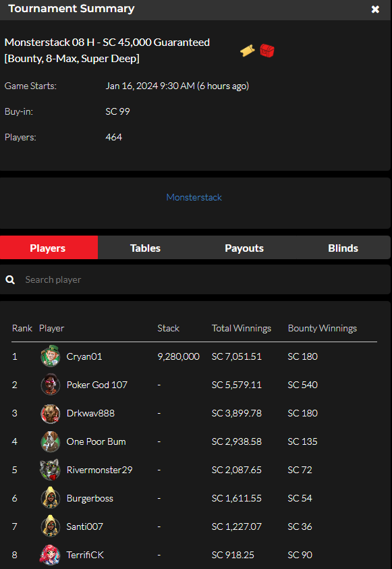The height and width of the screenshot is (569, 392).
Task: Click TerrifiCK's mermaid avatar
Action: (50, 554)
